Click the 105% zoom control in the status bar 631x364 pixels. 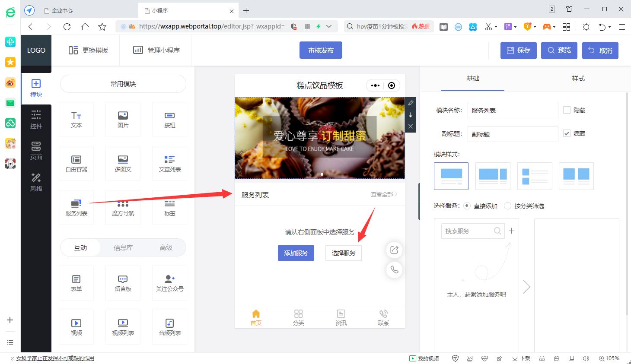pos(609,358)
